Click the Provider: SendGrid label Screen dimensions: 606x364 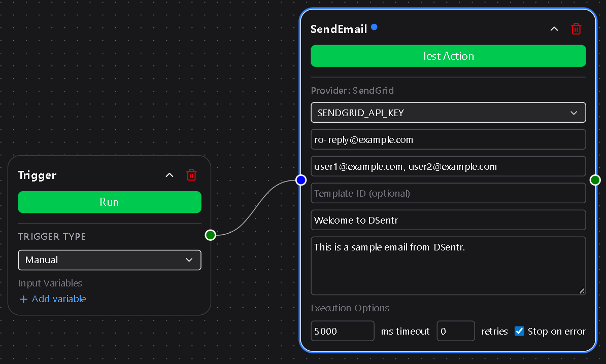(x=352, y=90)
